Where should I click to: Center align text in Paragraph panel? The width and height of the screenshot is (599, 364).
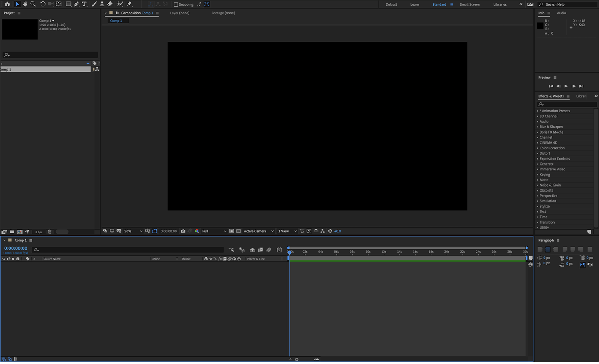click(x=548, y=249)
